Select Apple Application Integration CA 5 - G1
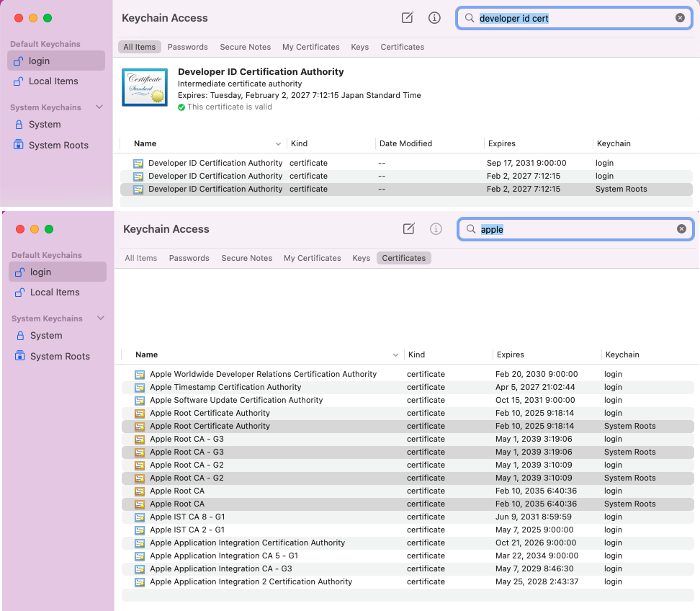Screen dimensions: 700x611 point(408,556)
